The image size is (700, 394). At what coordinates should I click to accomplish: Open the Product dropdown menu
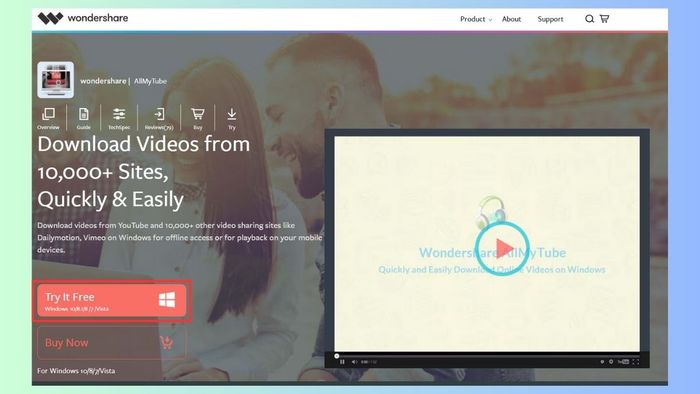point(476,19)
